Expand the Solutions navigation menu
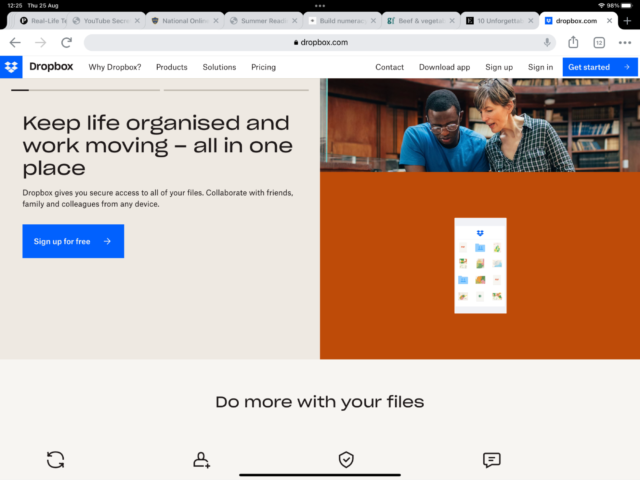Image resolution: width=640 pixels, height=480 pixels. click(x=219, y=67)
